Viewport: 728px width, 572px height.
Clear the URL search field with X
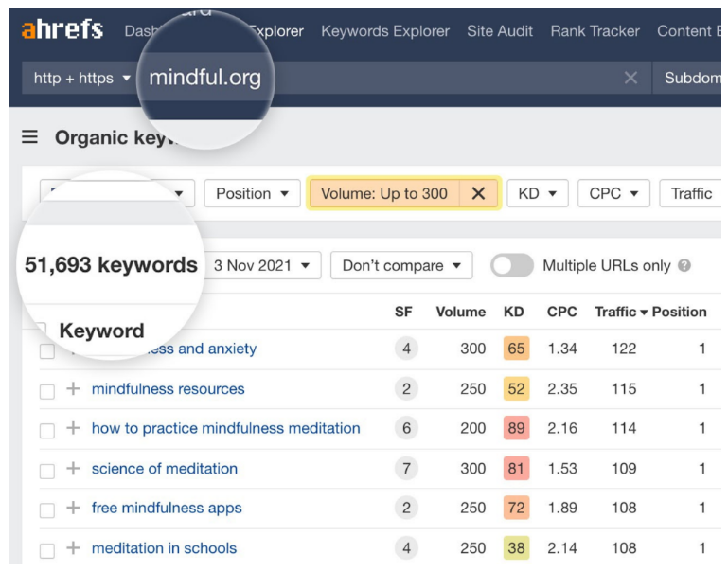click(x=630, y=78)
